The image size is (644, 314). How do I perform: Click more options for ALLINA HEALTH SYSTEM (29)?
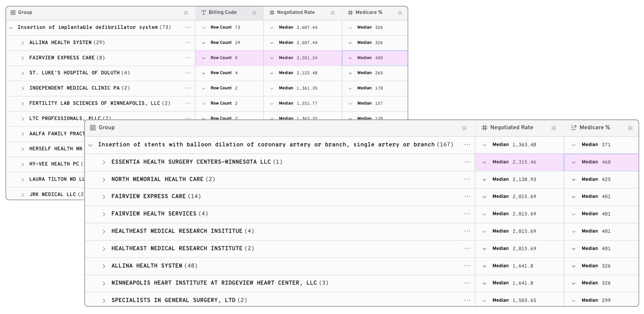click(x=188, y=43)
